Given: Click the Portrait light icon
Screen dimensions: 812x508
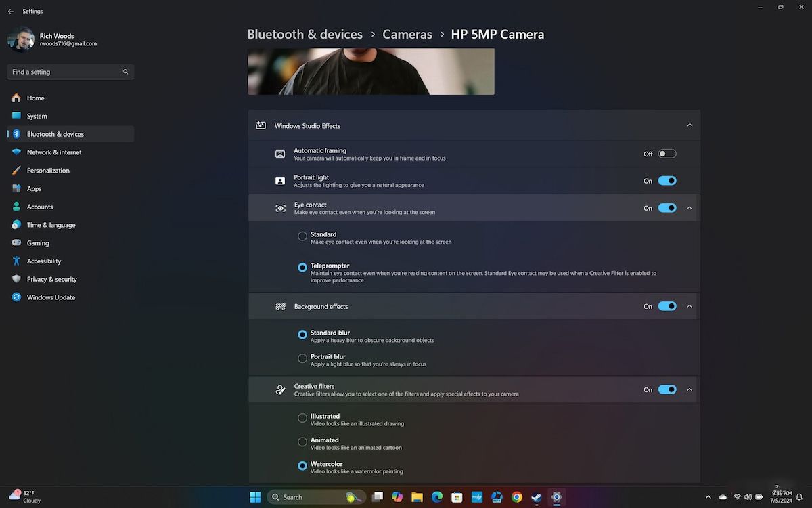Looking at the screenshot, I should [x=280, y=181].
